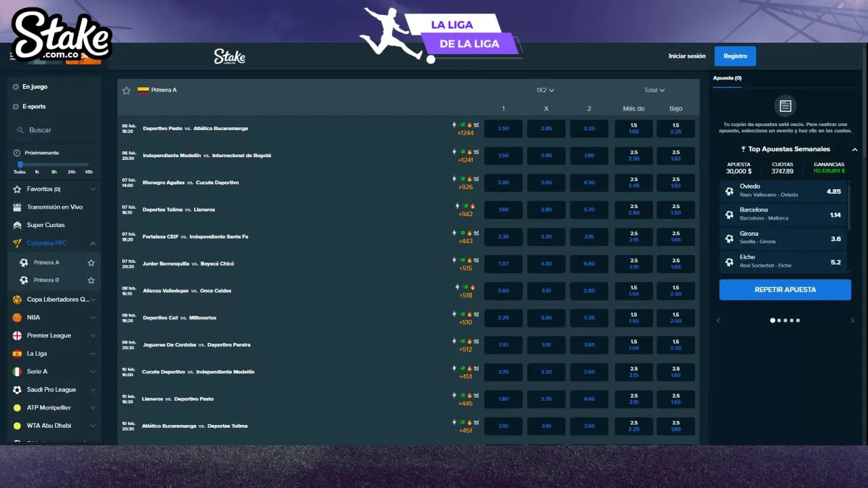The image size is (868, 488).
Task: Click the lightning icon on Deportivo Pasto row
Action: tap(455, 125)
